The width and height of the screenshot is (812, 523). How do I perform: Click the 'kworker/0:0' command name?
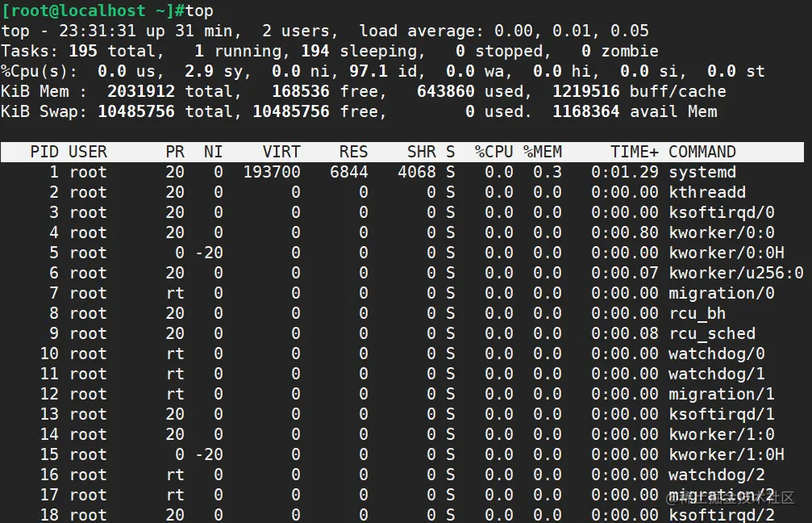pos(722,232)
